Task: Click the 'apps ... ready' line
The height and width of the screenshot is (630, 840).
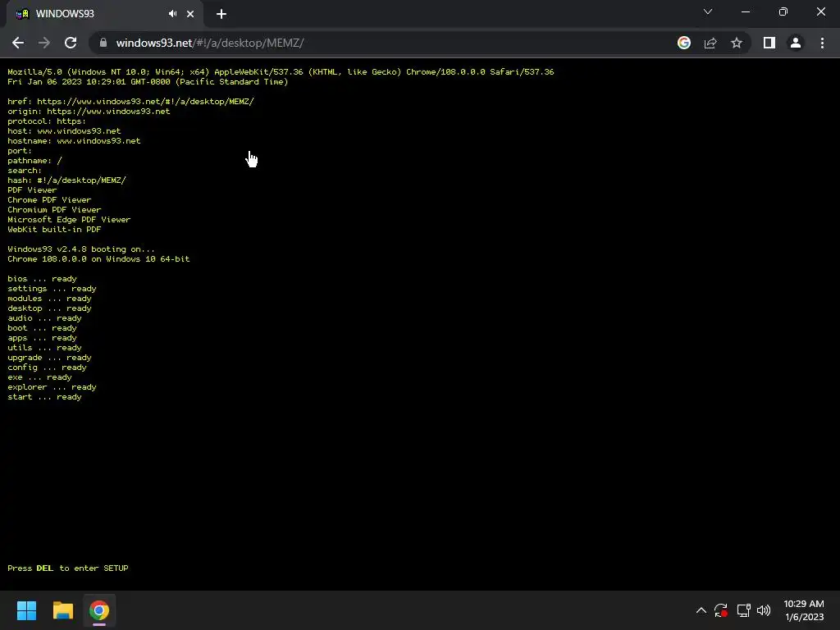Action: click(42, 338)
